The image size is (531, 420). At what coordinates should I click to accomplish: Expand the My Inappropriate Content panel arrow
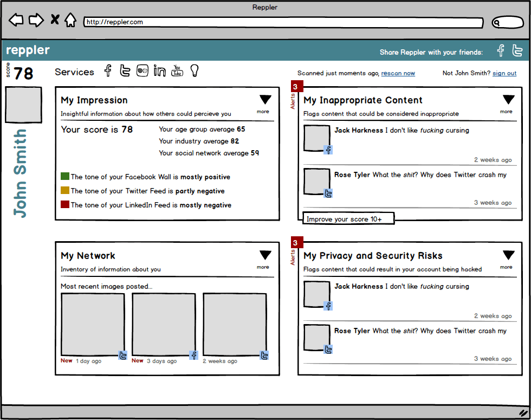click(508, 100)
